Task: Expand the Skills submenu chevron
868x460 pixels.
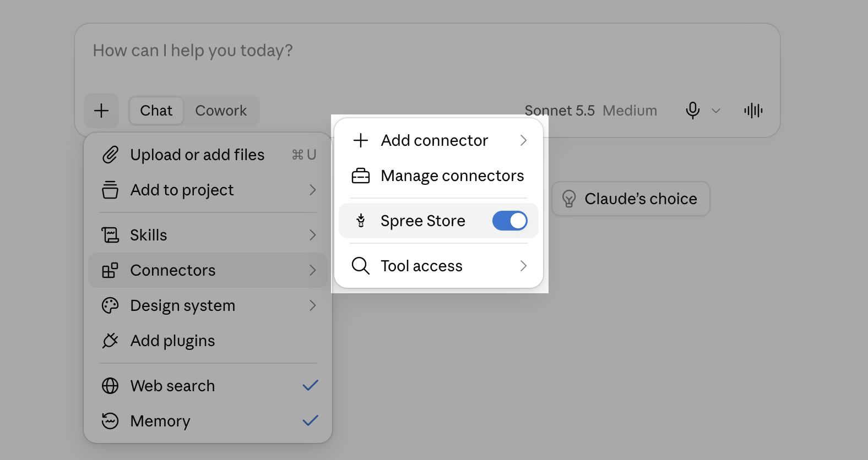Action: pyautogui.click(x=313, y=235)
